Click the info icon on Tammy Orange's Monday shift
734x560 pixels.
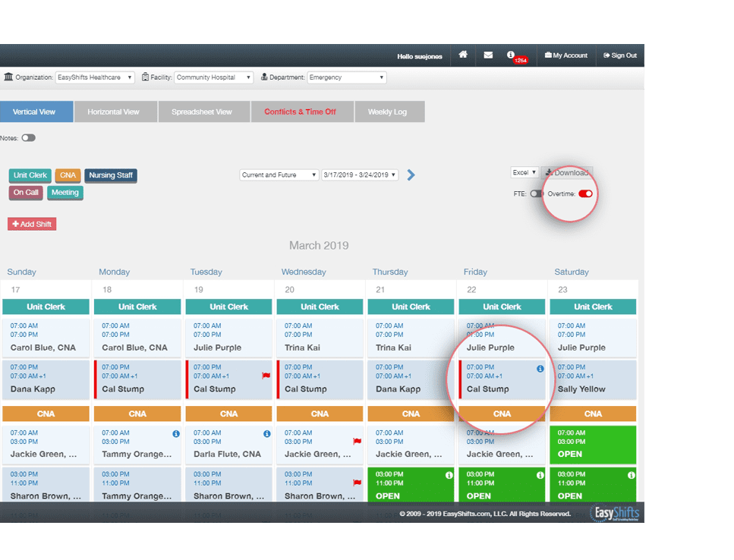pos(175,433)
